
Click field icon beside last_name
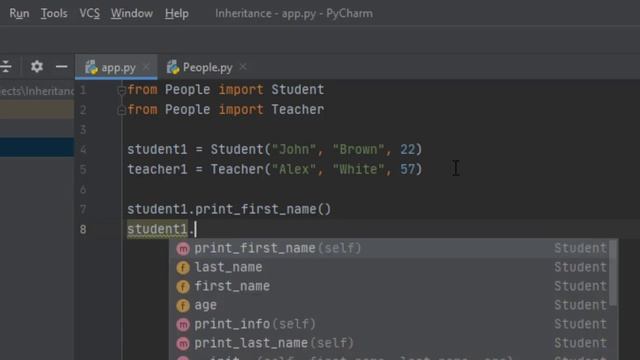(x=183, y=268)
